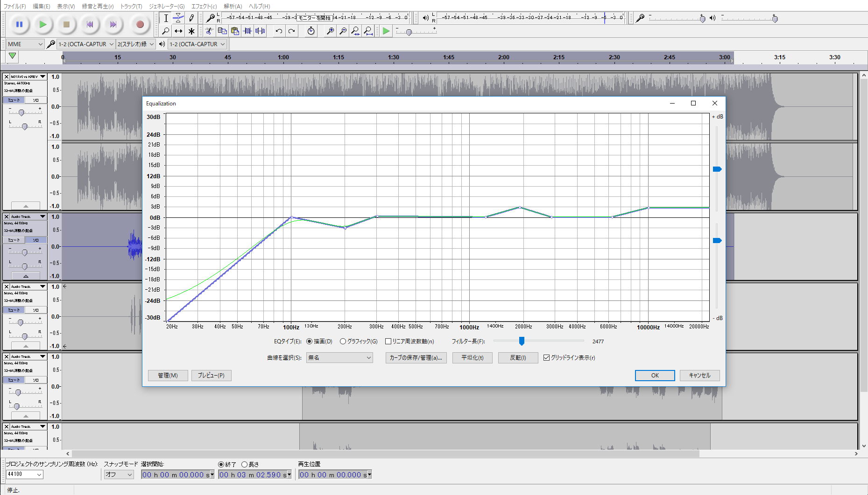The width and height of the screenshot is (868, 495).
Task: Jump to project end with Skip to End
Action: pos(113,24)
